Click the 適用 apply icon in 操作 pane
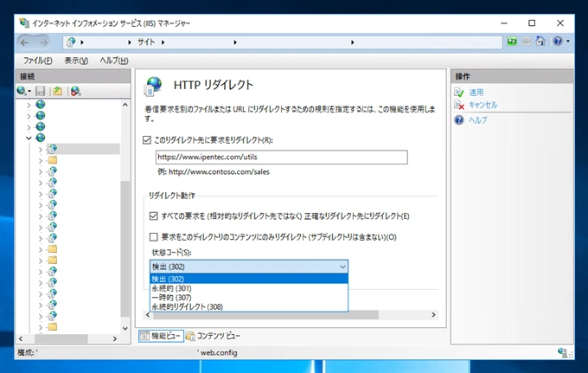 [459, 93]
